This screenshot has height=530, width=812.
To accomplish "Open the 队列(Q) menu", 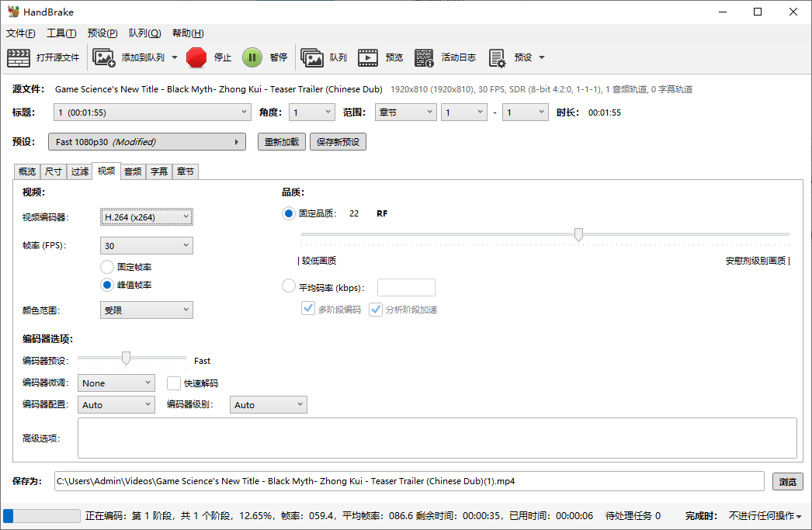I will (x=144, y=33).
